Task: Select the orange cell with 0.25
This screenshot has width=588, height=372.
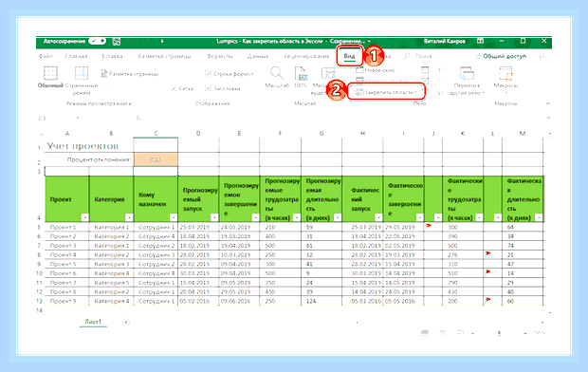Action: pos(156,159)
